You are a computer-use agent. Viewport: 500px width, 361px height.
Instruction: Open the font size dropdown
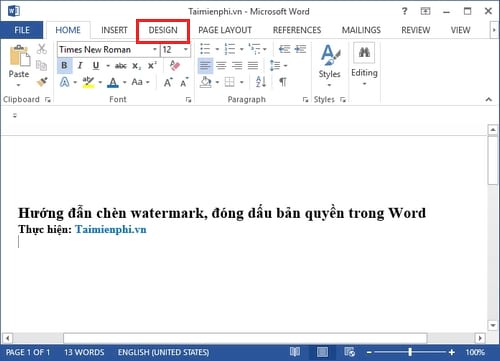tap(186, 49)
